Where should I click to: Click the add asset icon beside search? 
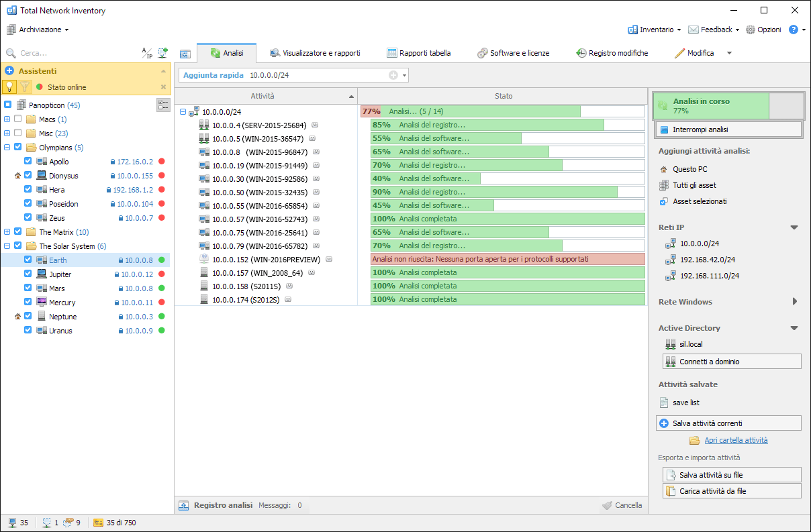point(162,53)
